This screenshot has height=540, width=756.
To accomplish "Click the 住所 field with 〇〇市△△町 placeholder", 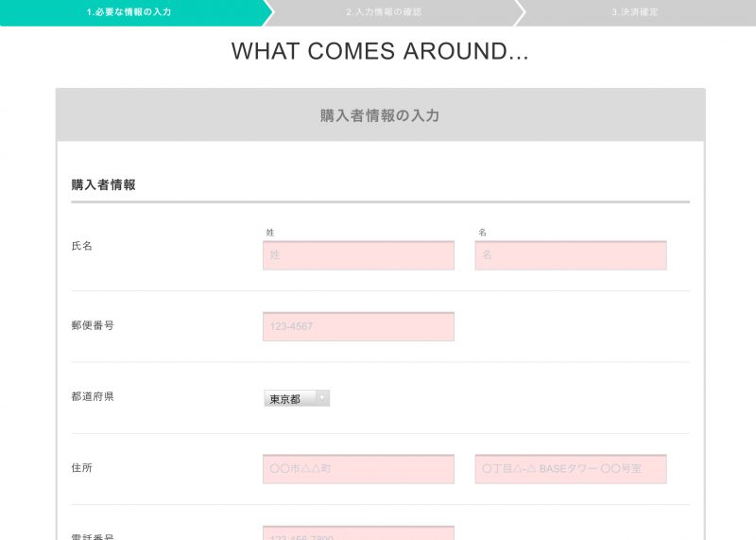I will point(358,469).
